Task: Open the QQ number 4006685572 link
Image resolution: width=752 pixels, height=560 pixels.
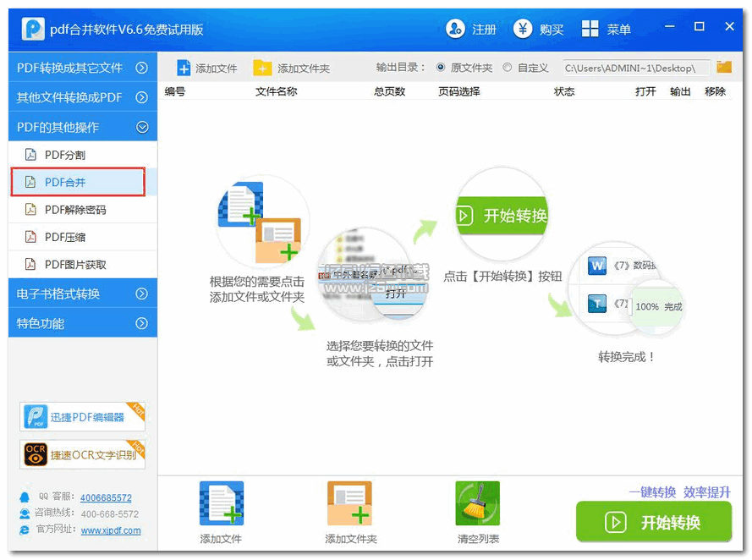Action: [x=106, y=497]
